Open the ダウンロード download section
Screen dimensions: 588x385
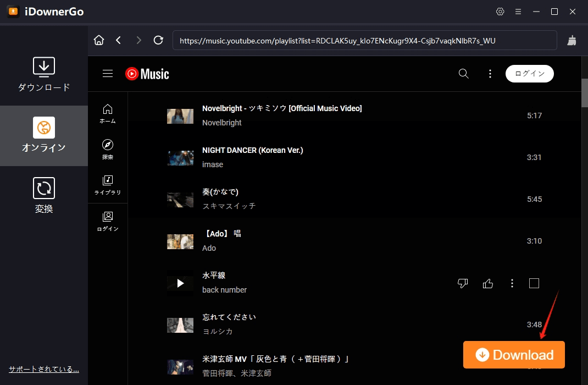[44, 74]
